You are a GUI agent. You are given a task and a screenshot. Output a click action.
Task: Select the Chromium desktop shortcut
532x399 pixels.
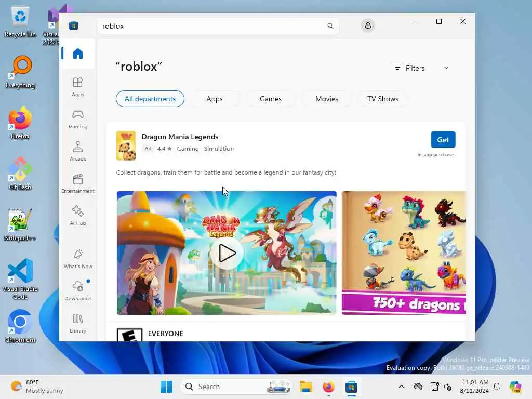click(20, 327)
